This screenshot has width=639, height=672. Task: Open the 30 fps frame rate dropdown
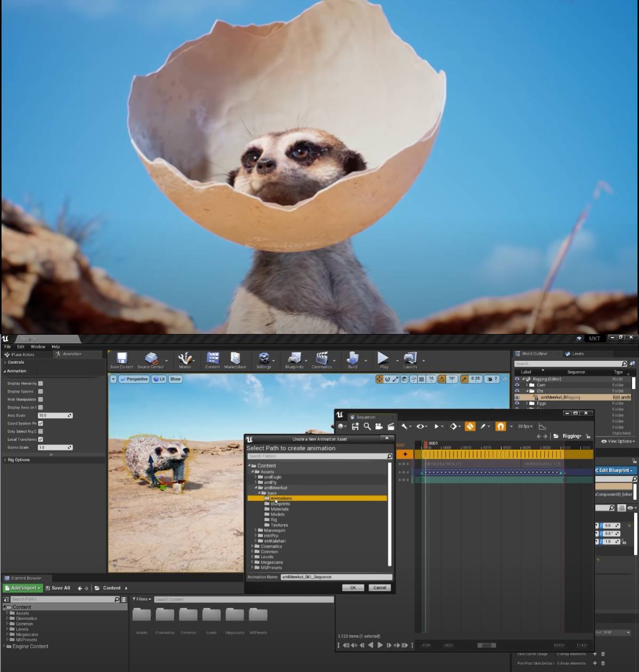coord(525,426)
